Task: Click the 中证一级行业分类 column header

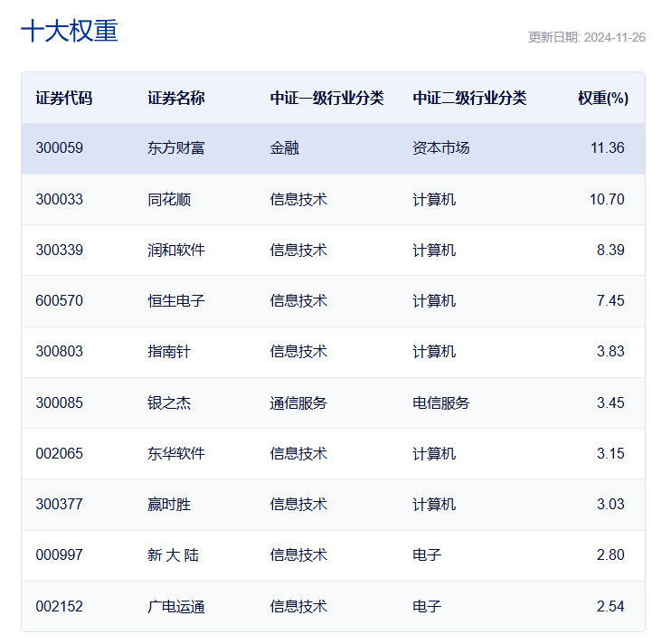Action: click(x=327, y=98)
